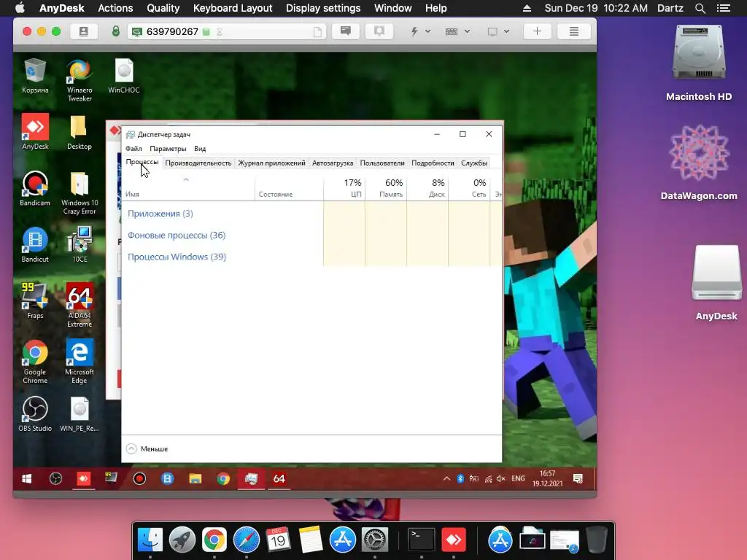Open the Desktop folder icon

[79, 132]
